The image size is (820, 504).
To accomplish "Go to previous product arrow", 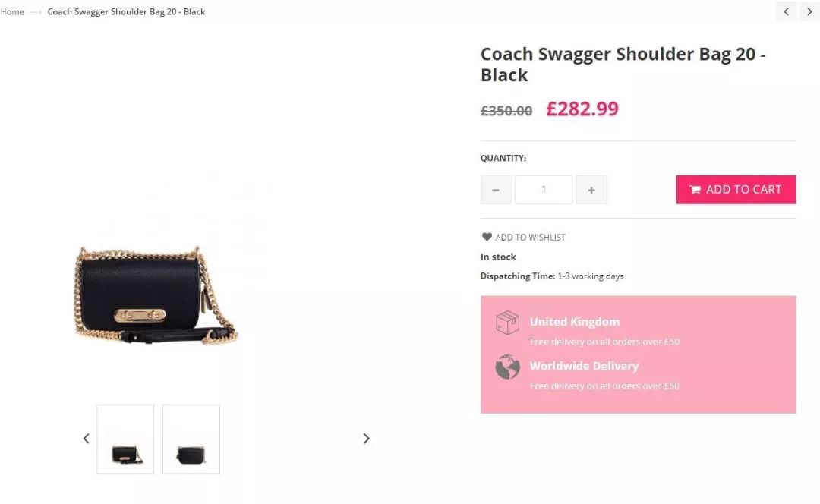I will coord(786,11).
